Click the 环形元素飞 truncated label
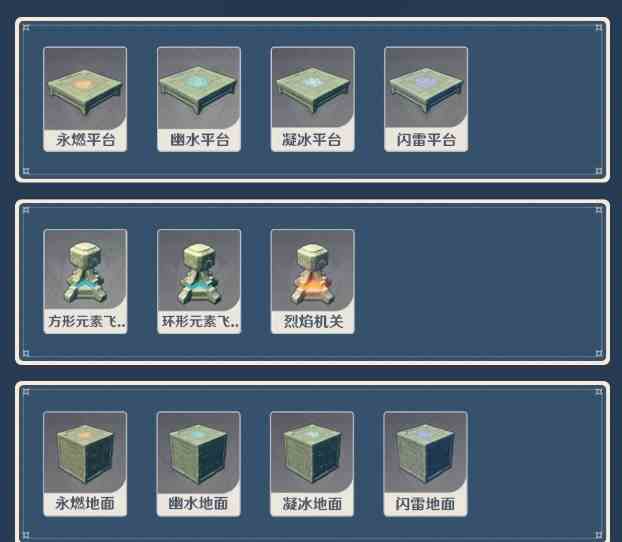This screenshot has height=542, width=622. click(200, 321)
